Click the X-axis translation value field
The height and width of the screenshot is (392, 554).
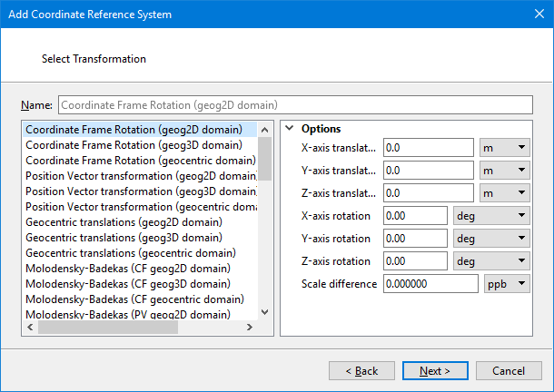(x=428, y=147)
